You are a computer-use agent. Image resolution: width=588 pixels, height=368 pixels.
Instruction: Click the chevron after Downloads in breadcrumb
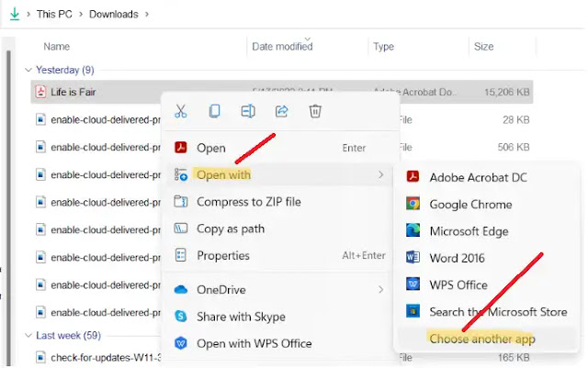coord(147,15)
